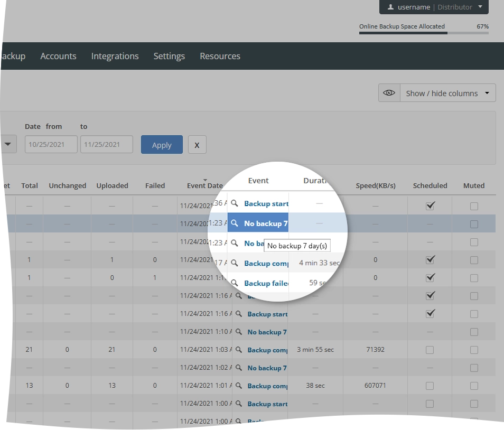Open the Integrations menu
504x430 pixels.
pos(115,56)
